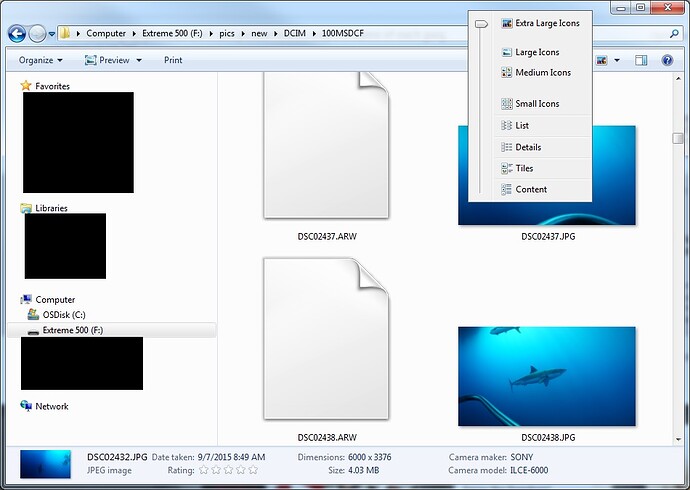Click the Change your view icon
Image resolution: width=690 pixels, height=490 pixels.
(x=602, y=60)
